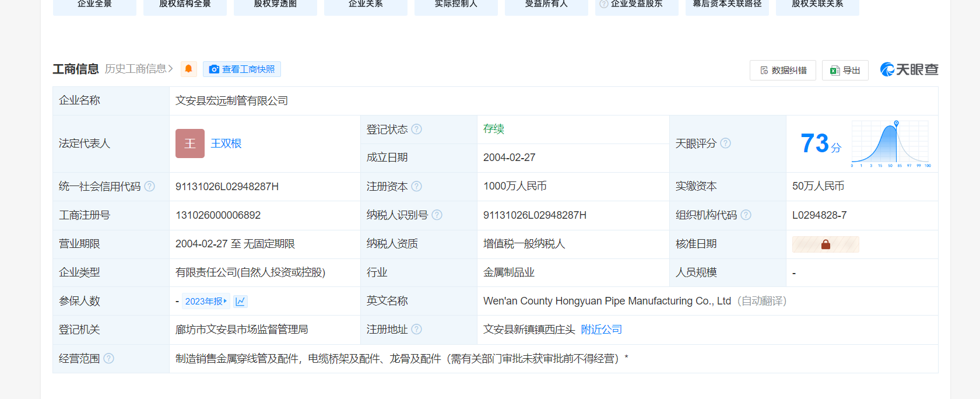The width and height of the screenshot is (980, 399).
Task: Click the registered capital 1000万人民币
Action: pyautogui.click(x=515, y=186)
